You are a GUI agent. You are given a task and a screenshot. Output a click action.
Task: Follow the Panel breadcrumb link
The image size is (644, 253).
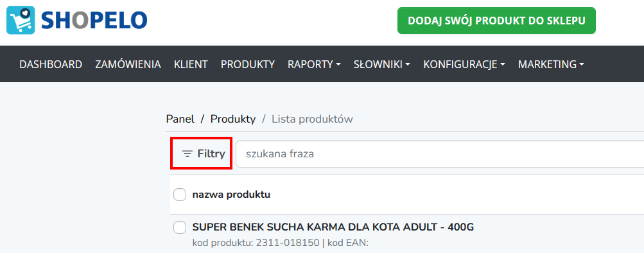click(180, 119)
